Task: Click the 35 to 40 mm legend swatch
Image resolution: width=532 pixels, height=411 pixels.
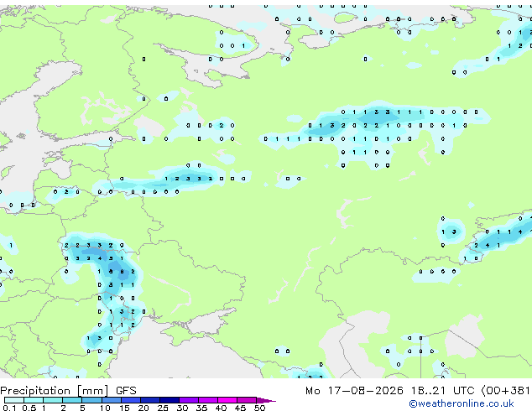Action: [x=208, y=400]
